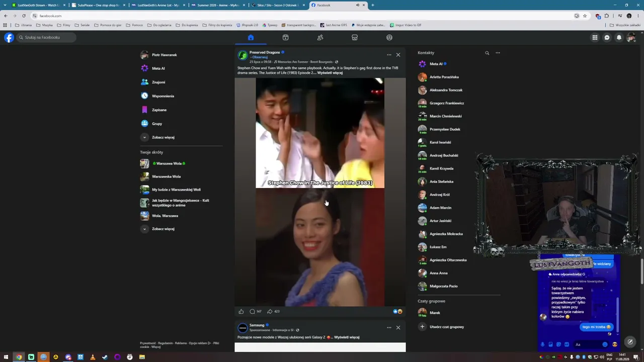The image size is (644, 362).
Task: Search contacts with the Kontakty magnifier
Action: click(x=487, y=53)
